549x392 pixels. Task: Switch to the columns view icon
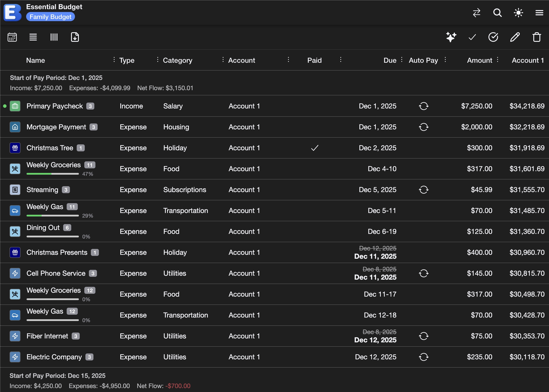point(54,37)
